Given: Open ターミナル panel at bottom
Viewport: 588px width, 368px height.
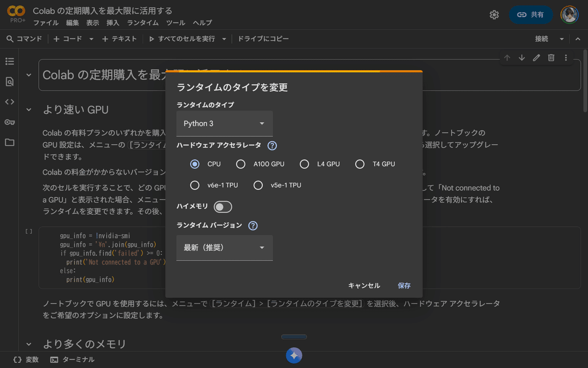Looking at the screenshot, I should coord(73,360).
